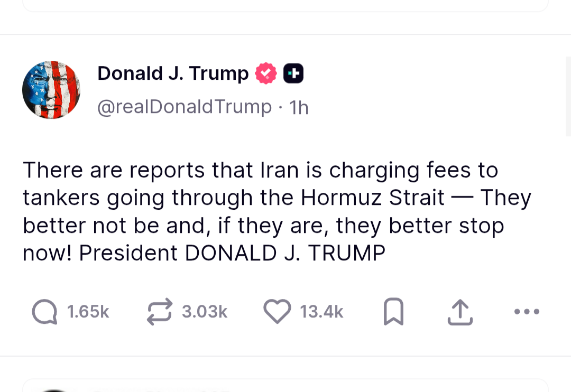This screenshot has width=571, height=392.
Task: Open the three-dot more options menu
Action: pyautogui.click(x=527, y=312)
